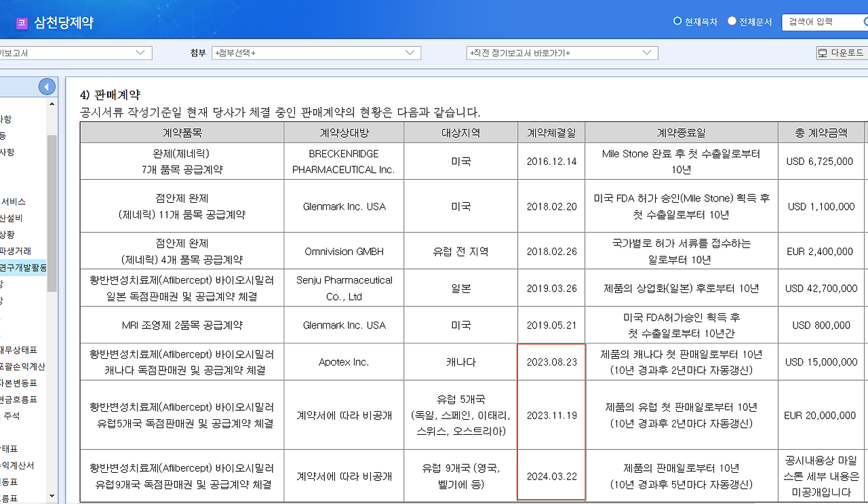Click the sidebar scrollbar

(53, 203)
